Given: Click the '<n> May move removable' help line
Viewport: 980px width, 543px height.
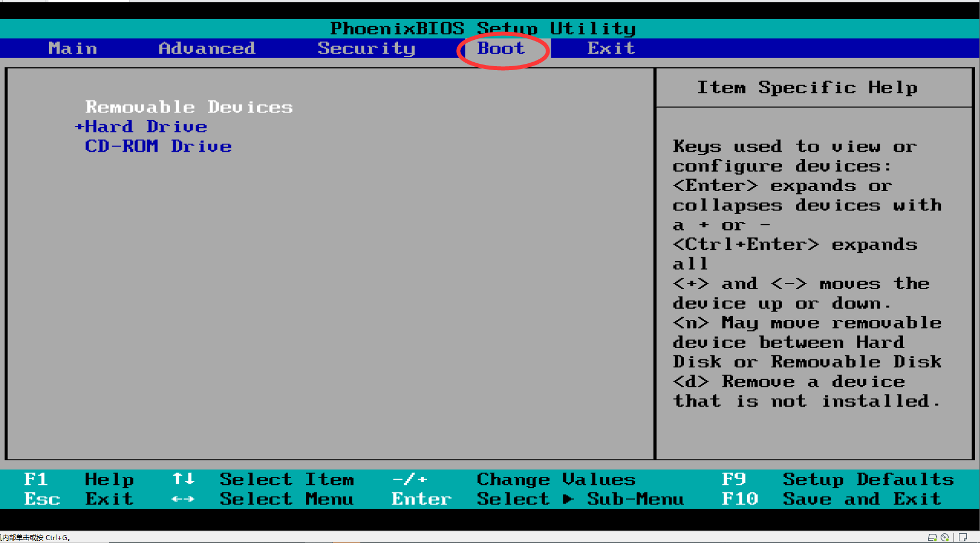Looking at the screenshot, I should point(807,323).
